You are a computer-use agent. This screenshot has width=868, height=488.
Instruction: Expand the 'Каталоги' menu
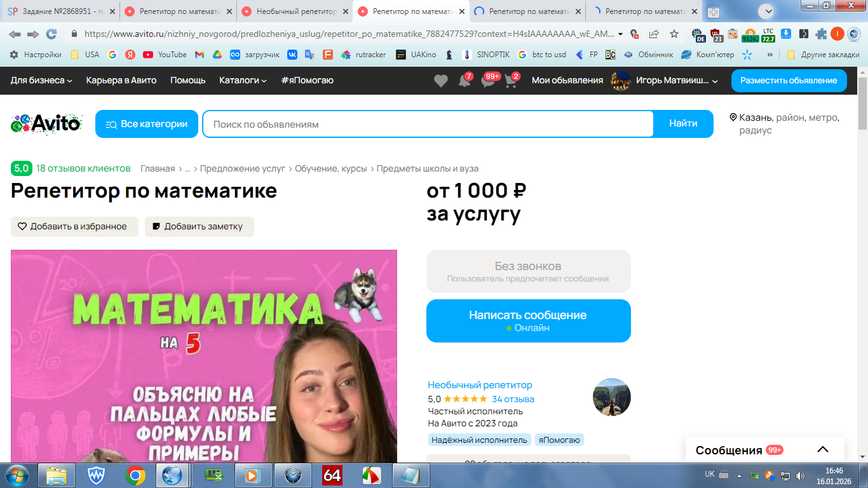click(x=243, y=81)
